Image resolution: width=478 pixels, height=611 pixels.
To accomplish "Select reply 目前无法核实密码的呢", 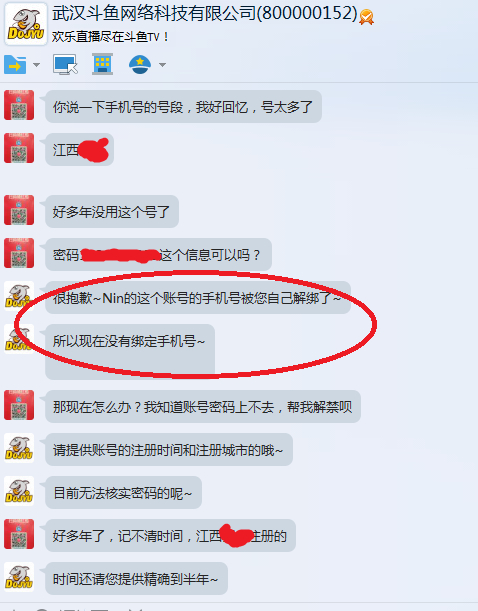I will [123, 493].
